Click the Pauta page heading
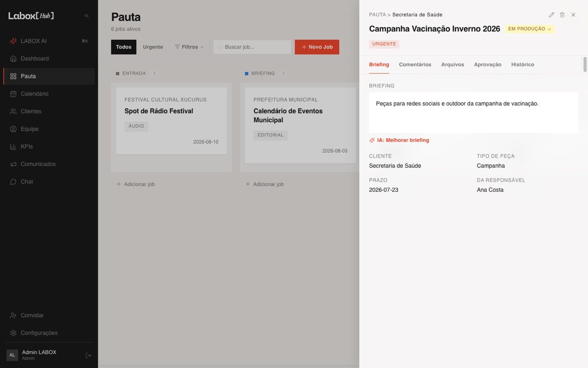588x368 pixels. click(126, 17)
